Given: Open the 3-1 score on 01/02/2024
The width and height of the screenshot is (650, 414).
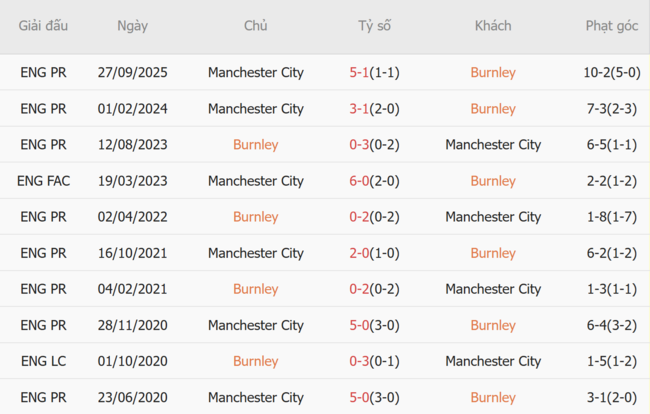Looking at the screenshot, I should pos(360,109).
